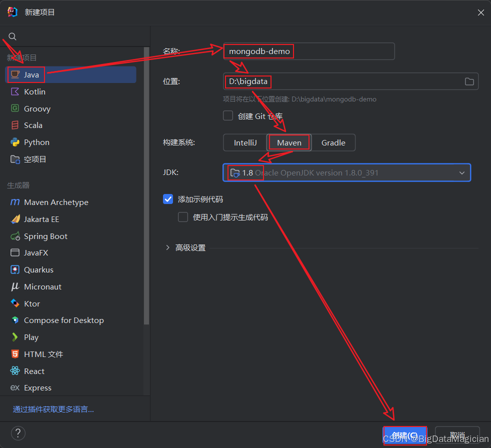Screen dimensions: 491x448
Task: Select Groovy project type
Action: [x=71, y=108]
